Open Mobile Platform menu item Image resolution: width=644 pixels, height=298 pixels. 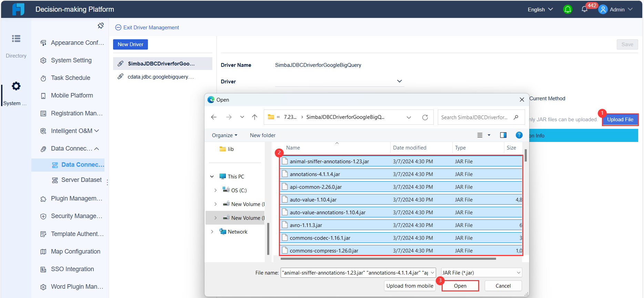(x=67, y=95)
